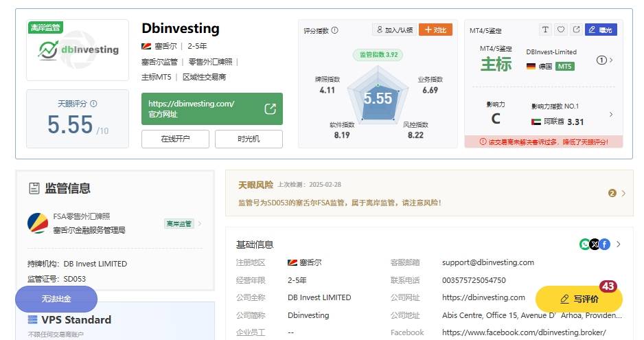Click the SD053 offshore regulation warning text

[x=340, y=203]
